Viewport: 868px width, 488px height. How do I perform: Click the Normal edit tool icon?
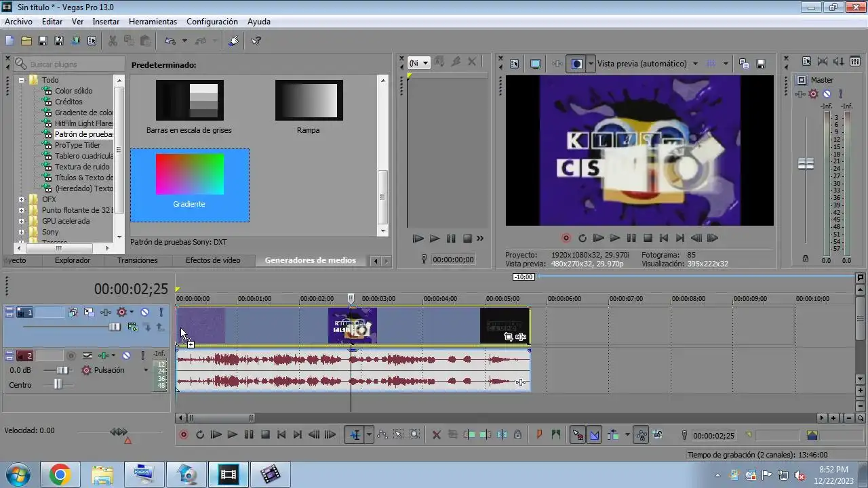tap(355, 435)
